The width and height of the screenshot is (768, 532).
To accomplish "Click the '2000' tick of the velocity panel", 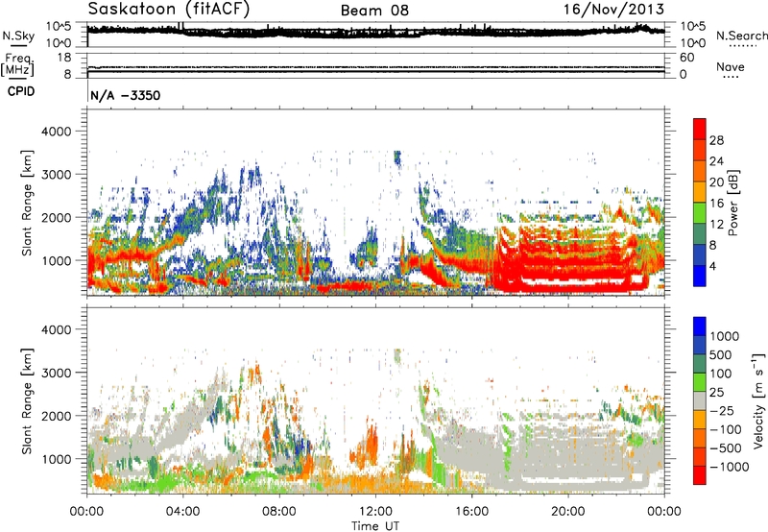I will pyautogui.click(x=56, y=416).
